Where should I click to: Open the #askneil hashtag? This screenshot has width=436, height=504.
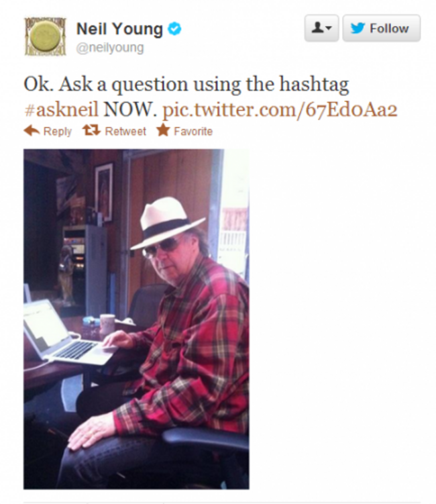(x=61, y=109)
